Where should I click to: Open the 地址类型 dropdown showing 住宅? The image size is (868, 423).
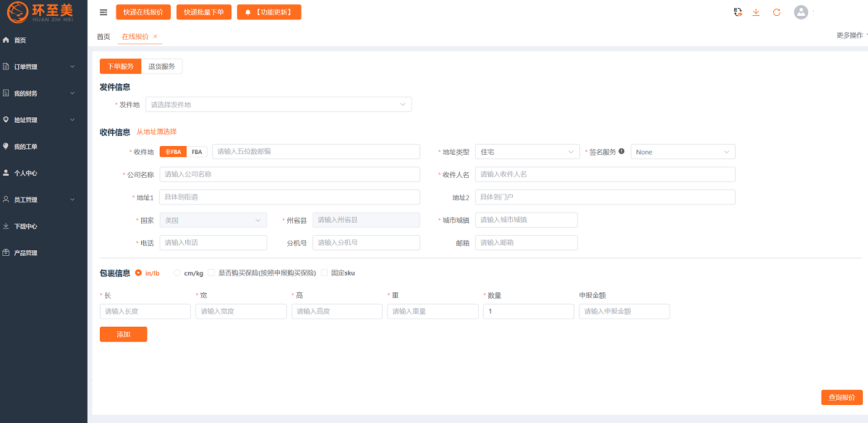[x=527, y=152]
